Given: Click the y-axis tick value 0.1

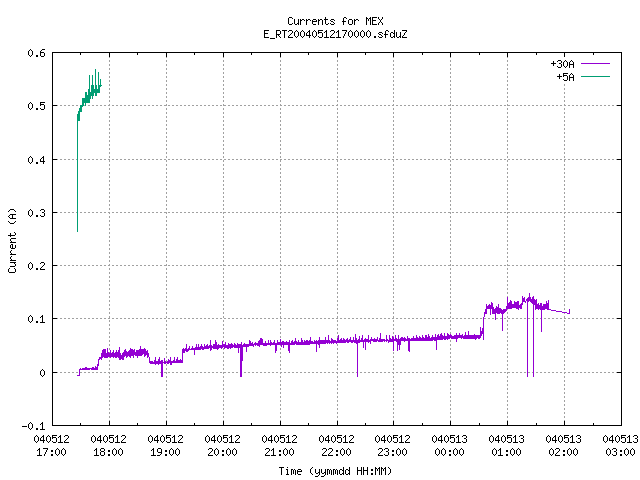Looking at the screenshot, I should point(36,319).
